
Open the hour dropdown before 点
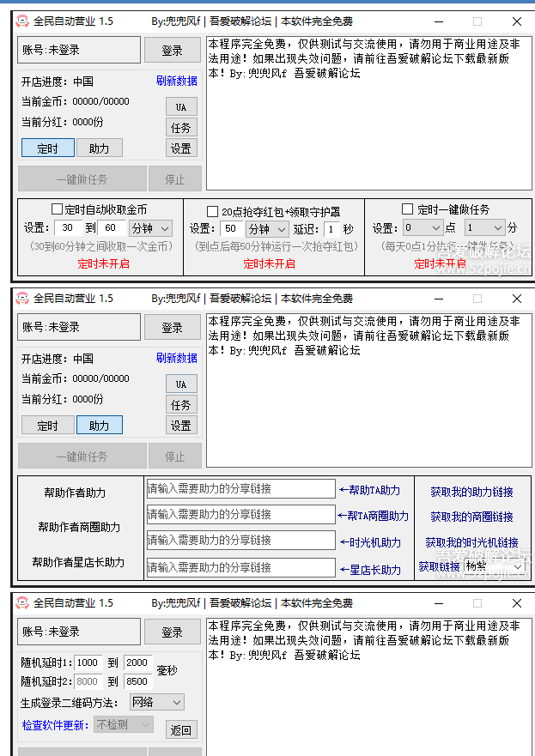point(423,228)
